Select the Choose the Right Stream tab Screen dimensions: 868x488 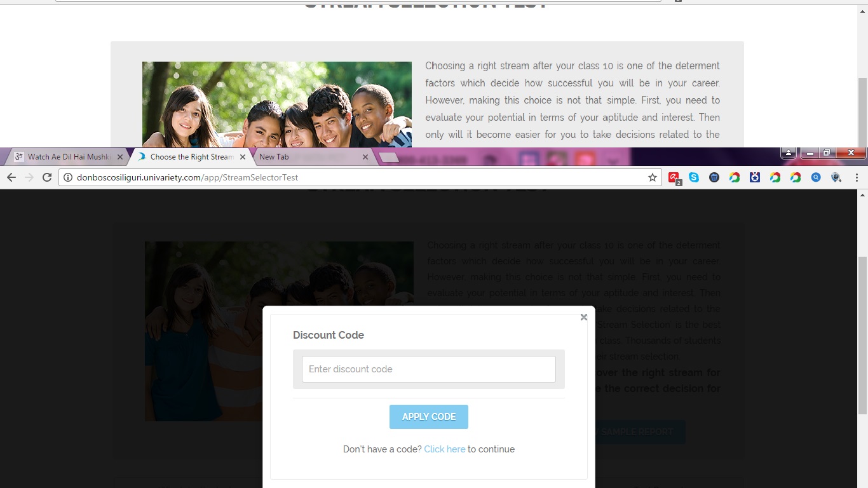(191, 157)
